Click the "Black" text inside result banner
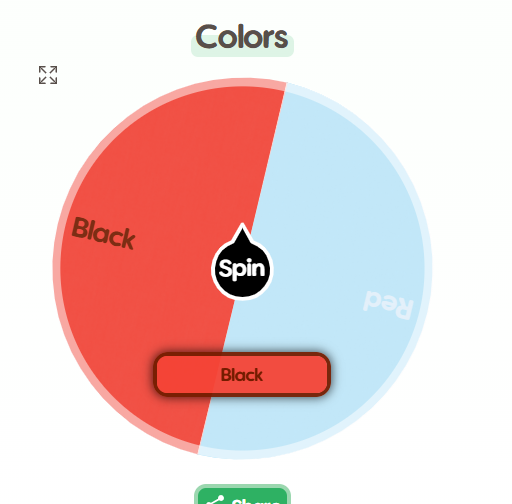Image resolution: width=512 pixels, height=504 pixels. (242, 375)
